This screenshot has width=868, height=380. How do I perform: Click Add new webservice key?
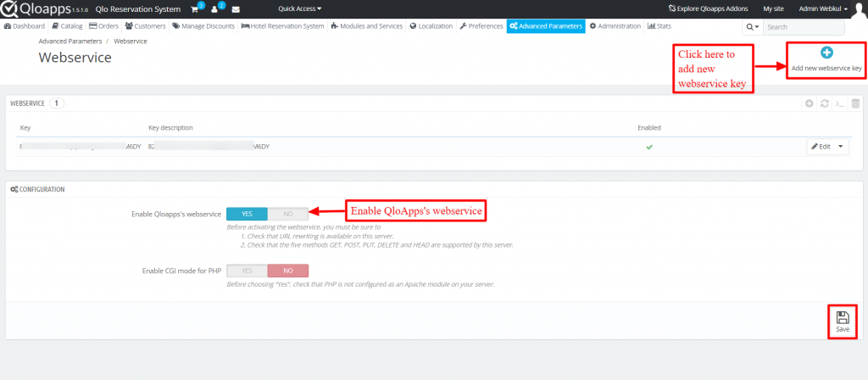826,59
